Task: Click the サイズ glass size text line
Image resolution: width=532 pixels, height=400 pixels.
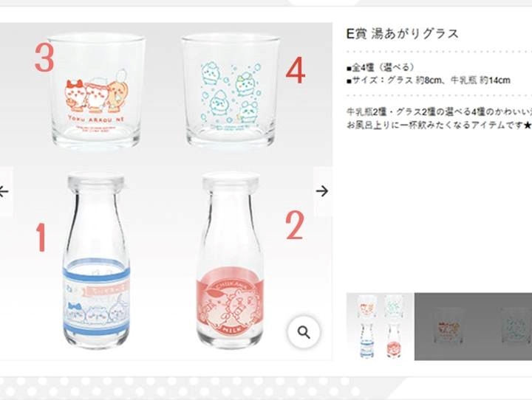Action: (x=429, y=80)
